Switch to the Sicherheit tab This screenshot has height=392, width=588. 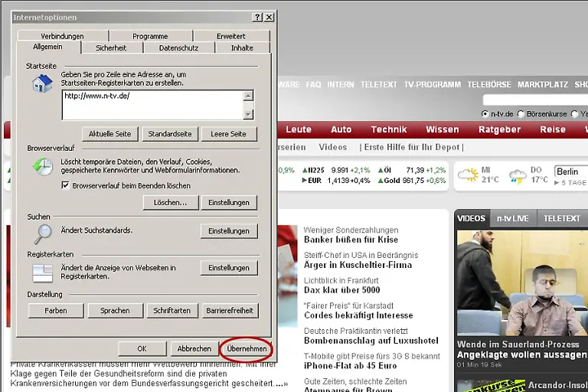pos(111,47)
